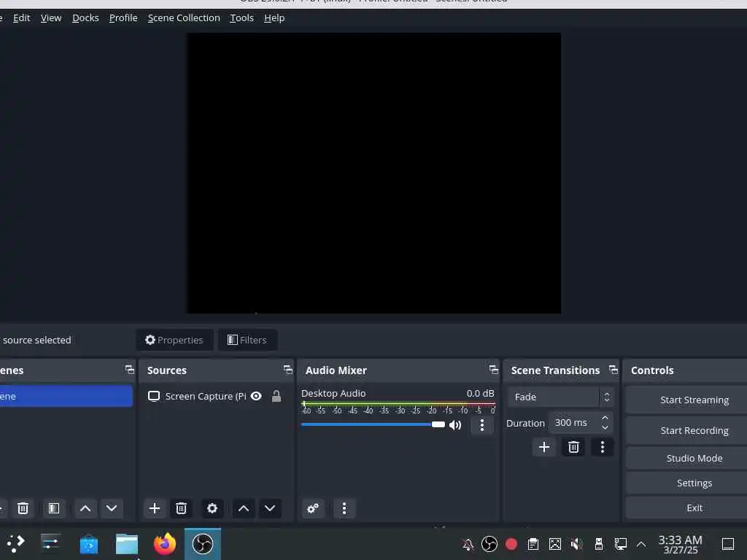The width and height of the screenshot is (747, 560).
Task: Open transition properties three-dot menu
Action: click(602, 447)
